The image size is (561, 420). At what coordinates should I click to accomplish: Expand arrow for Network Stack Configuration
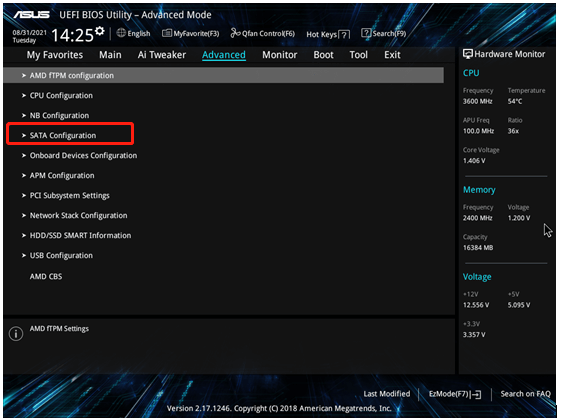[24, 216]
